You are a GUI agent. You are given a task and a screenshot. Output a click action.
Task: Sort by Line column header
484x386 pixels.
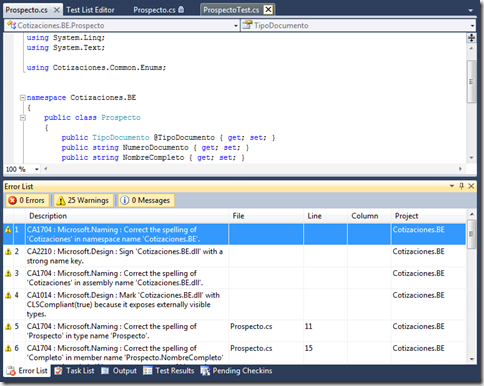pyautogui.click(x=325, y=216)
